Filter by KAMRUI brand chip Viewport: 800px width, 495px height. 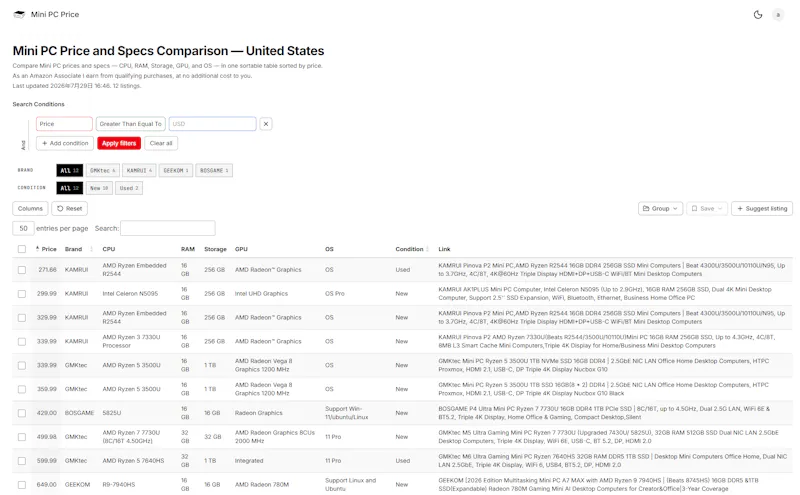(139, 170)
